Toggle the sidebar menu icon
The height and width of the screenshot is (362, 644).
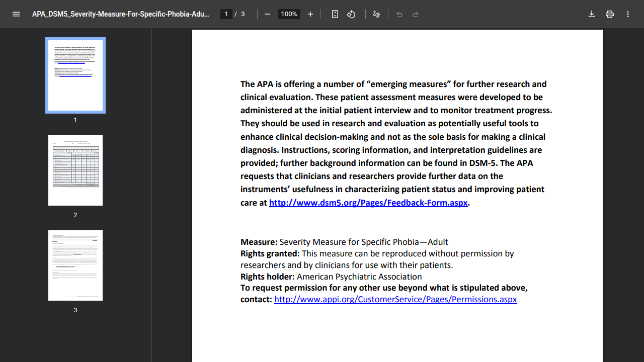coord(16,14)
